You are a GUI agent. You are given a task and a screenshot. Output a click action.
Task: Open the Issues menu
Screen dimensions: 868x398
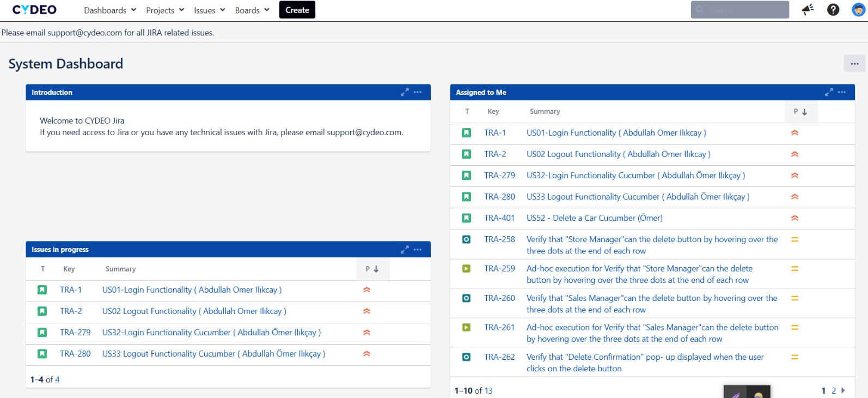pos(209,10)
